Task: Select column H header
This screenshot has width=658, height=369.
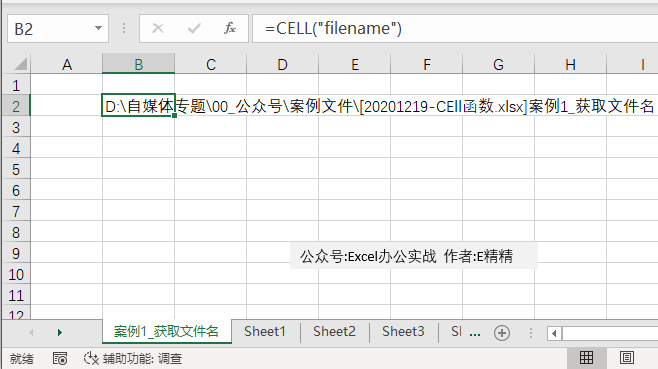Action: coord(571,65)
